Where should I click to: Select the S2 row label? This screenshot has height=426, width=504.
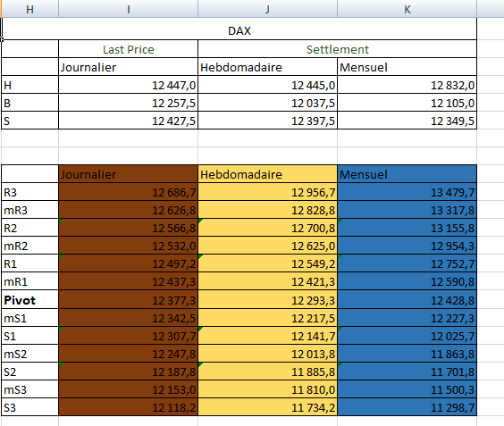coord(29,372)
